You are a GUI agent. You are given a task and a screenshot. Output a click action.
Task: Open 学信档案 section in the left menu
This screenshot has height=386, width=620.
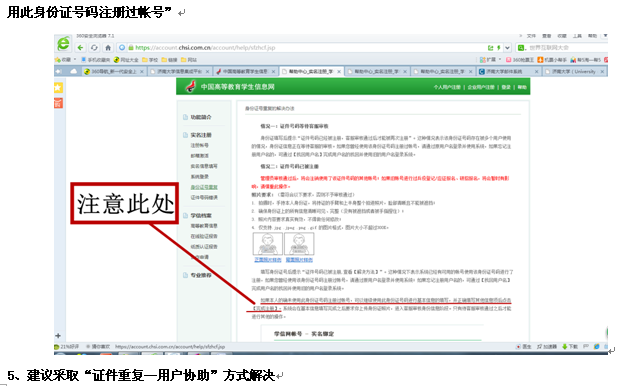point(201,216)
